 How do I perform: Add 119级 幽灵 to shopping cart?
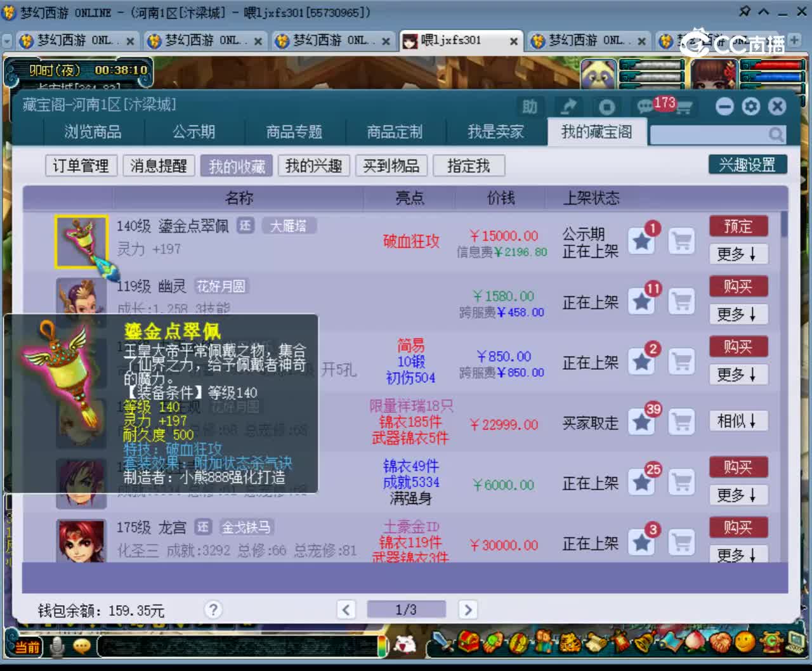point(682,301)
